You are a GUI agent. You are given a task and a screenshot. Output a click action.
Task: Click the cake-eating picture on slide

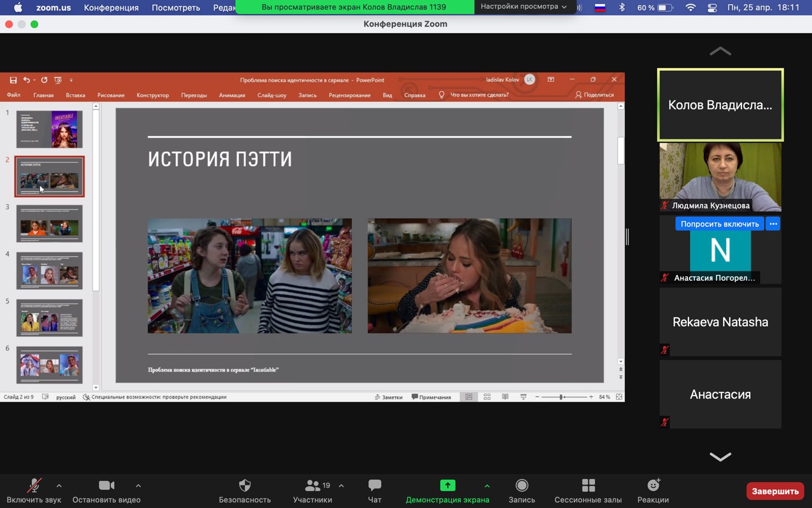coord(470,275)
